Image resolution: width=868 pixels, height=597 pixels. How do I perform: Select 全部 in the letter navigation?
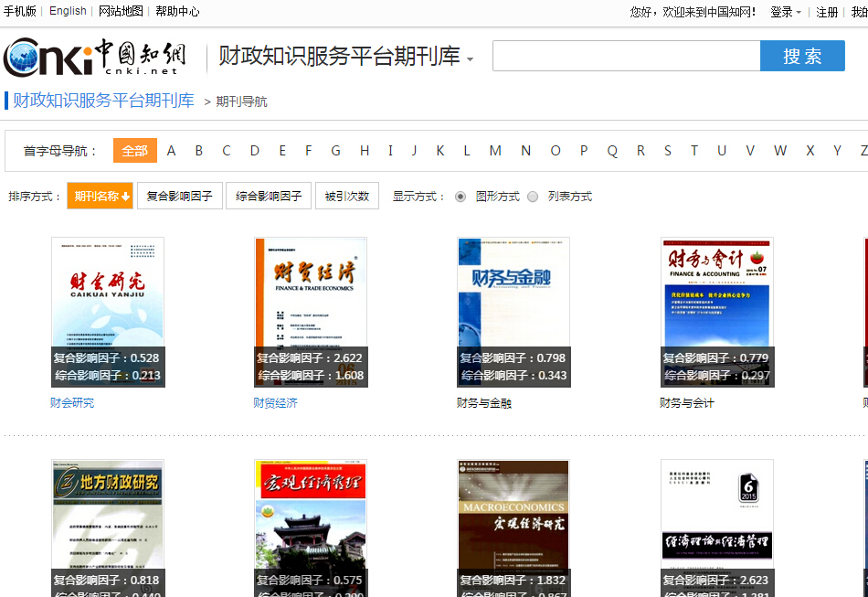(x=135, y=151)
